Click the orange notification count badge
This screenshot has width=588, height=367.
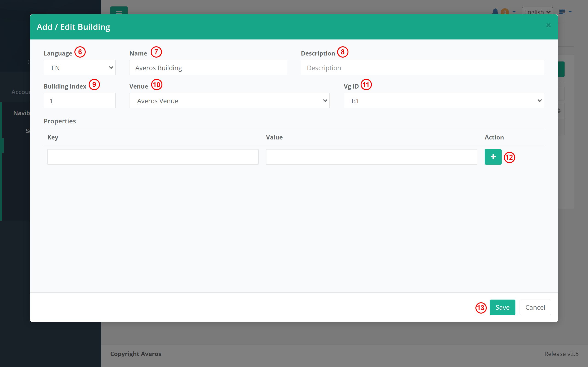[505, 12]
